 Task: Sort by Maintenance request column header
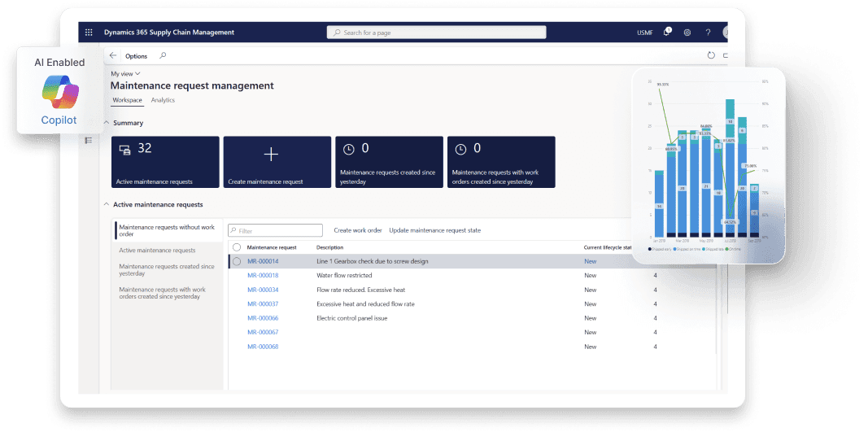click(272, 247)
